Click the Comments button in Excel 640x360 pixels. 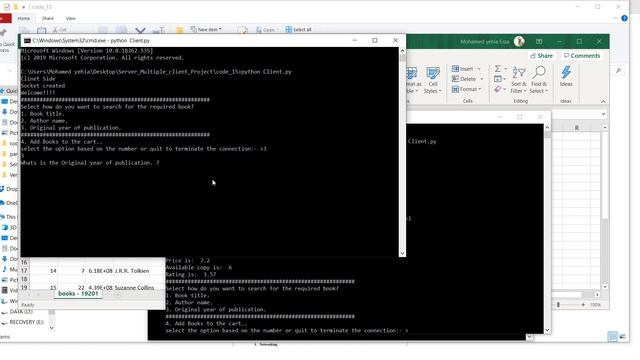click(x=582, y=56)
